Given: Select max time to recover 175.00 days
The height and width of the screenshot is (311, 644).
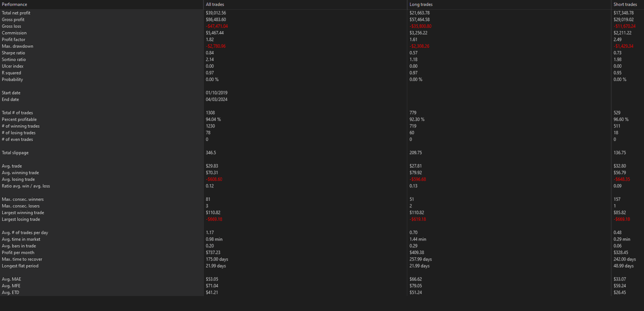Looking at the screenshot, I should coord(217,259).
